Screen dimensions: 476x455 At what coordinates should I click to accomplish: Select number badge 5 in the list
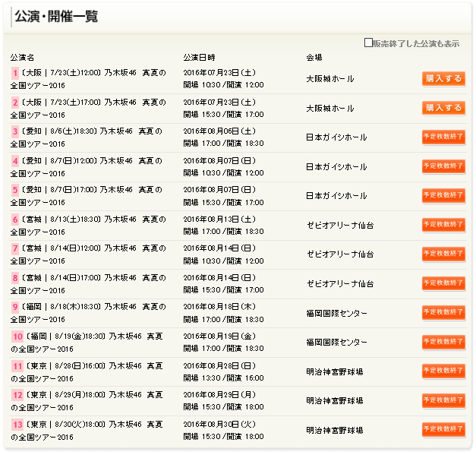tap(15, 190)
